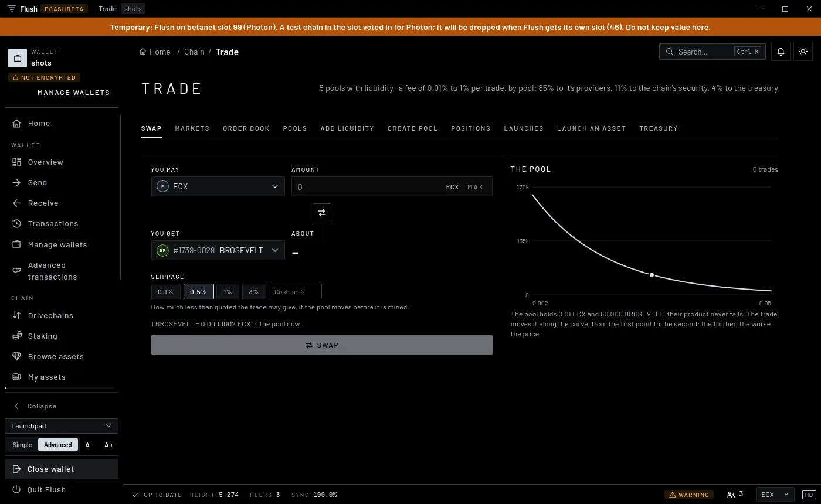The height and width of the screenshot is (504, 821).
Task: Open the ECX unit dropdown in status bar
Action: point(775,495)
